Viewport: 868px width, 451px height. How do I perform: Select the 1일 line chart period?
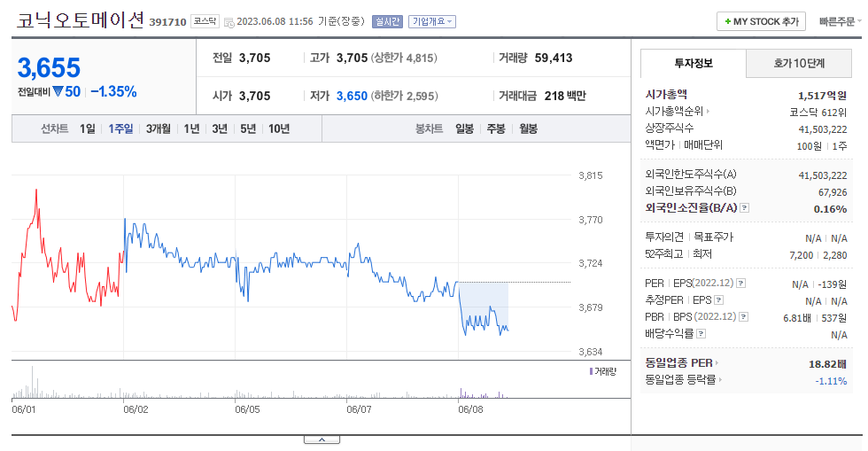tap(88, 128)
